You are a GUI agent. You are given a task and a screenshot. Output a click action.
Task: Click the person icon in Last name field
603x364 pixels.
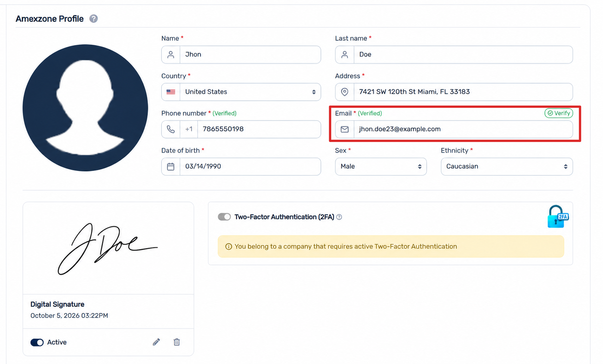(x=344, y=55)
